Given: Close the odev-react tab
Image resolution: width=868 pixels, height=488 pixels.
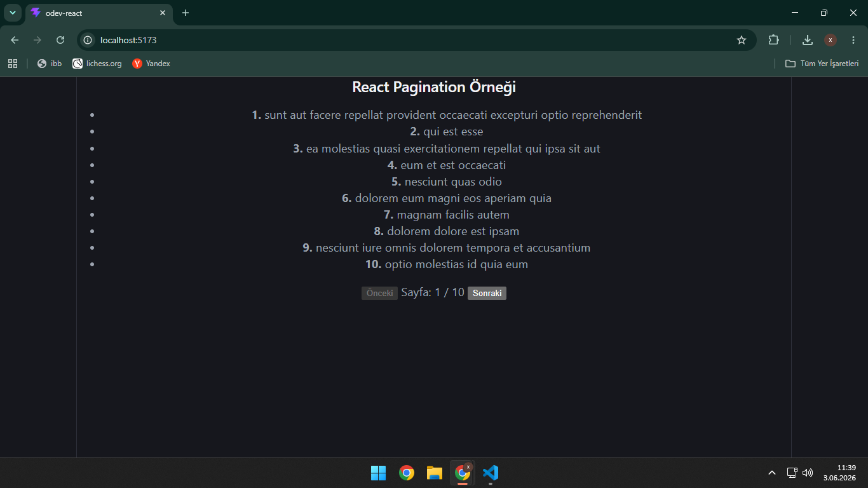Looking at the screenshot, I should [x=163, y=13].
